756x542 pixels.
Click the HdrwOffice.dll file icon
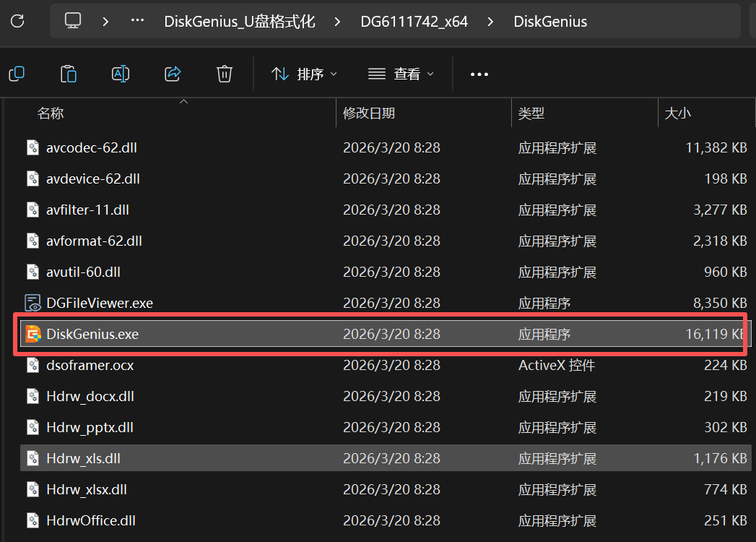(32, 521)
